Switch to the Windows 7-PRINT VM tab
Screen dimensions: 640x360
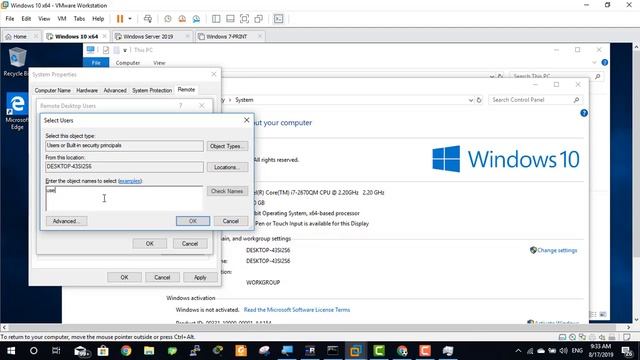tap(227, 36)
